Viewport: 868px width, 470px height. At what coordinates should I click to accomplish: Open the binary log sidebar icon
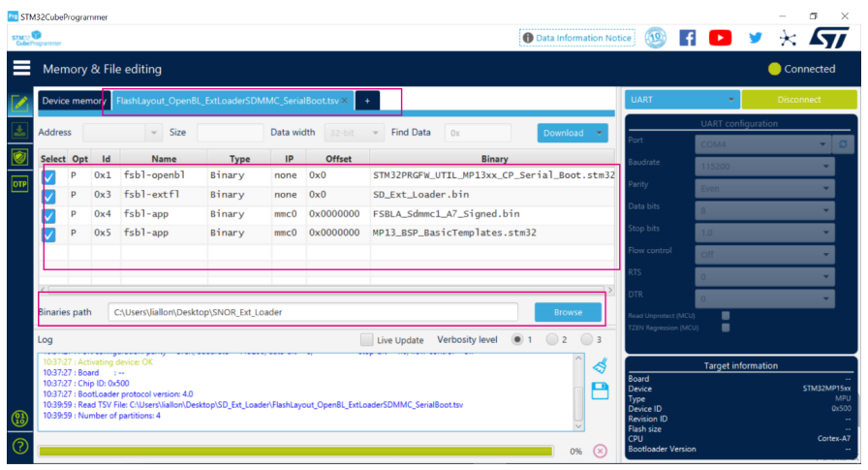[x=20, y=419]
